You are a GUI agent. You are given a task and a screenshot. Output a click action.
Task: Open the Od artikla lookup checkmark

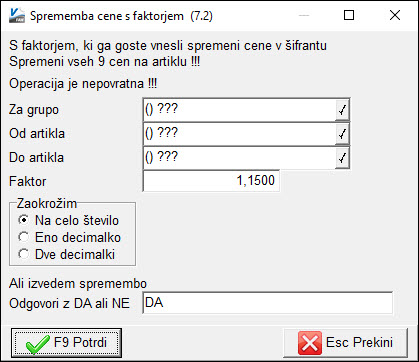tap(342, 134)
